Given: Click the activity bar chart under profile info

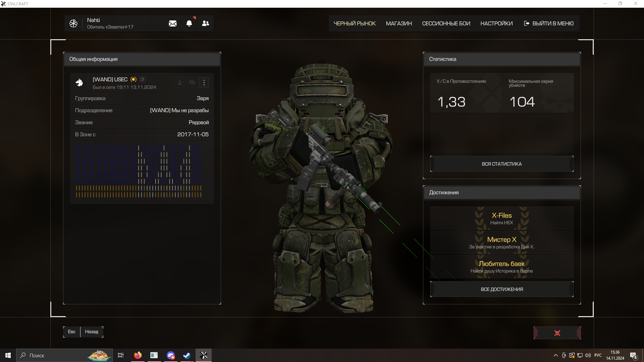Looking at the screenshot, I should click(x=139, y=171).
